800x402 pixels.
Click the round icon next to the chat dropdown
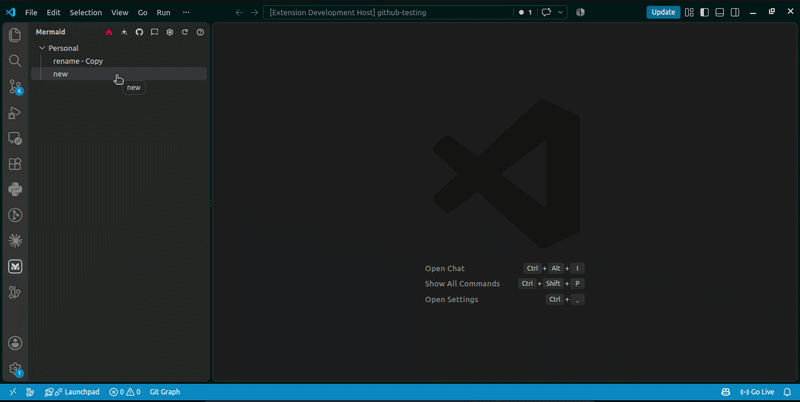(580, 12)
